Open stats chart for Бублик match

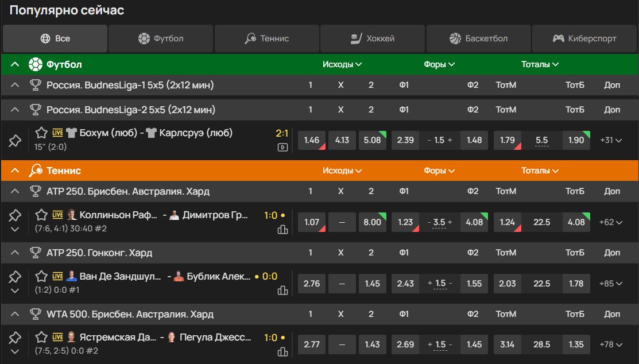click(282, 291)
